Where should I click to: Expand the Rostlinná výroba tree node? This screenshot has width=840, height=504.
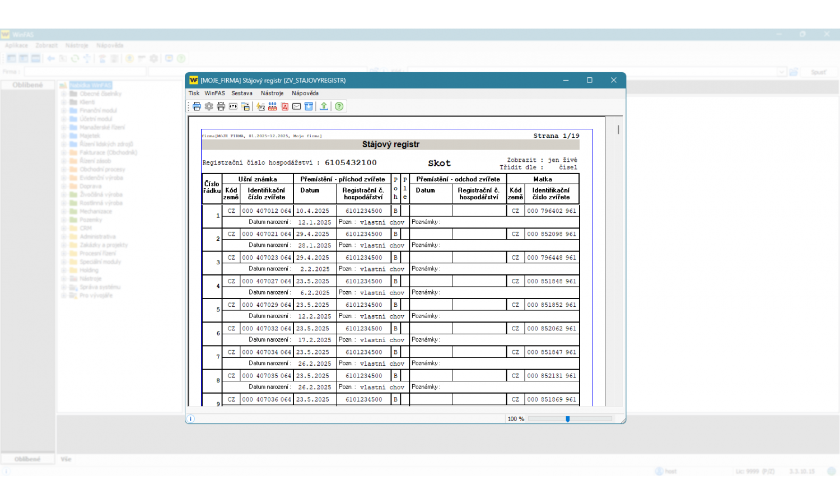pos(64,203)
